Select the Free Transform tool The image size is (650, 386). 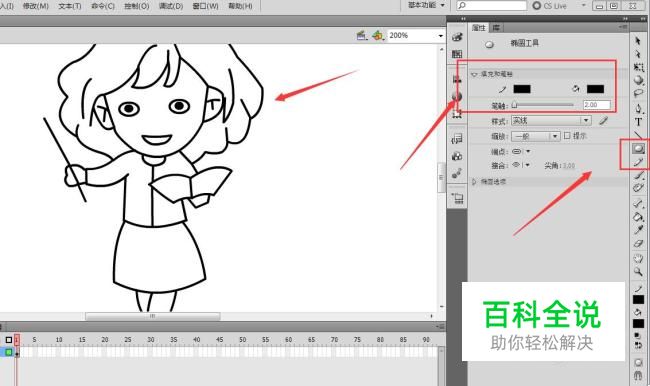click(638, 67)
